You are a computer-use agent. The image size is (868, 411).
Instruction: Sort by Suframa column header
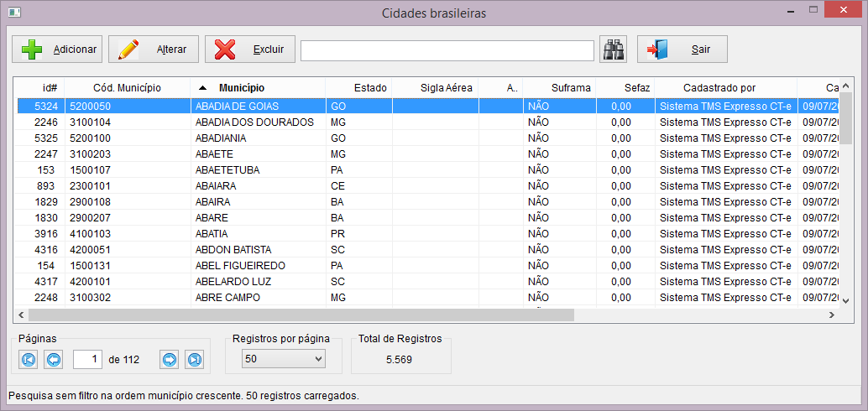click(560, 87)
